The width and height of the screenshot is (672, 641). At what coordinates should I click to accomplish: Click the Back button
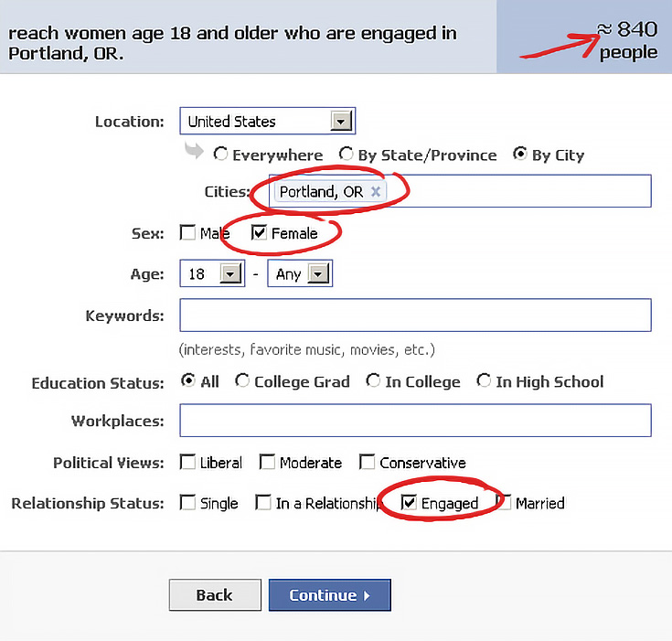tap(215, 595)
